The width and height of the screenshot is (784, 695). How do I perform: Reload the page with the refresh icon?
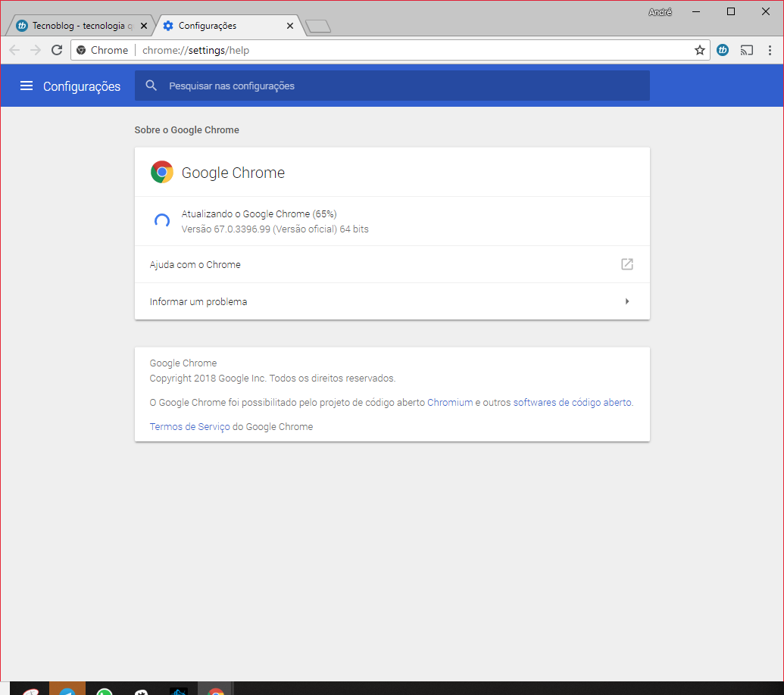(57, 49)
